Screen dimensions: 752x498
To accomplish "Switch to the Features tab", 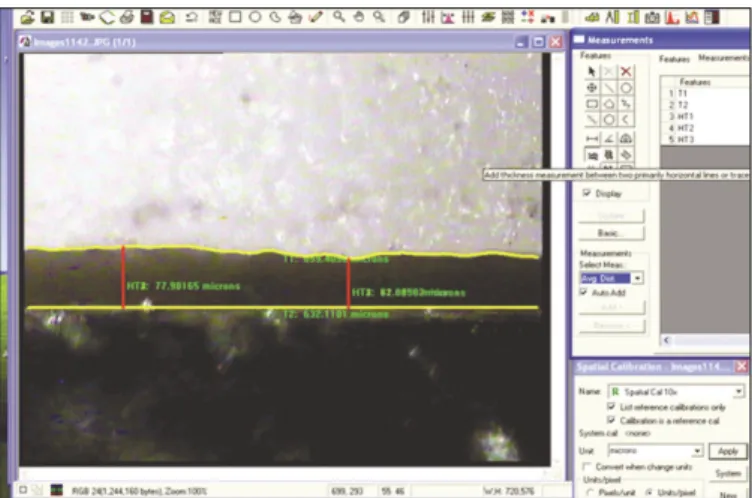I will tap(674, 59).
